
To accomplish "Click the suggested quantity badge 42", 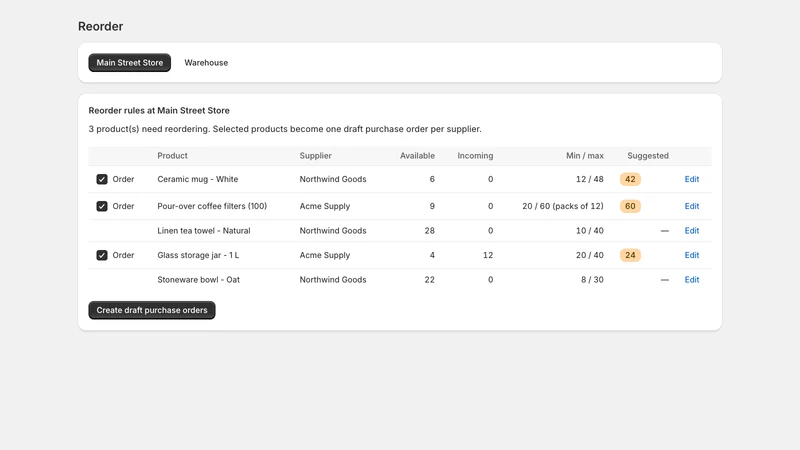I will coord(630,179).
